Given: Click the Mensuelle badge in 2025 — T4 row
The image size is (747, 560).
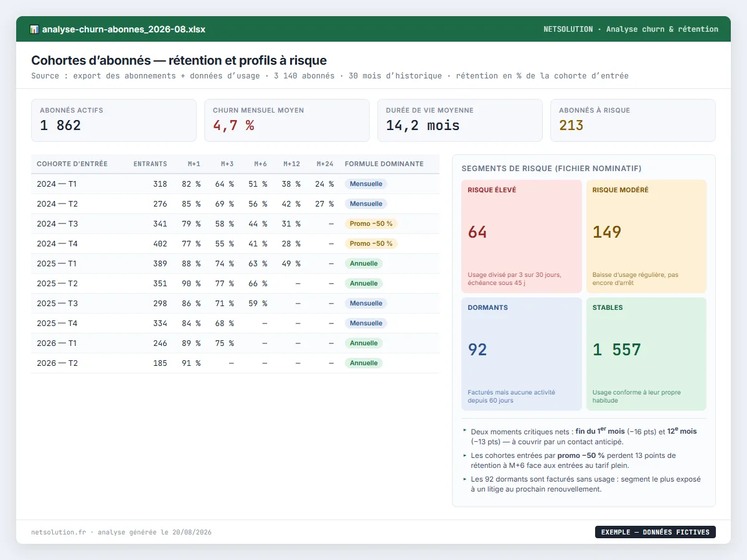Looking at the screenshot, I should click(x=366, y=324).
